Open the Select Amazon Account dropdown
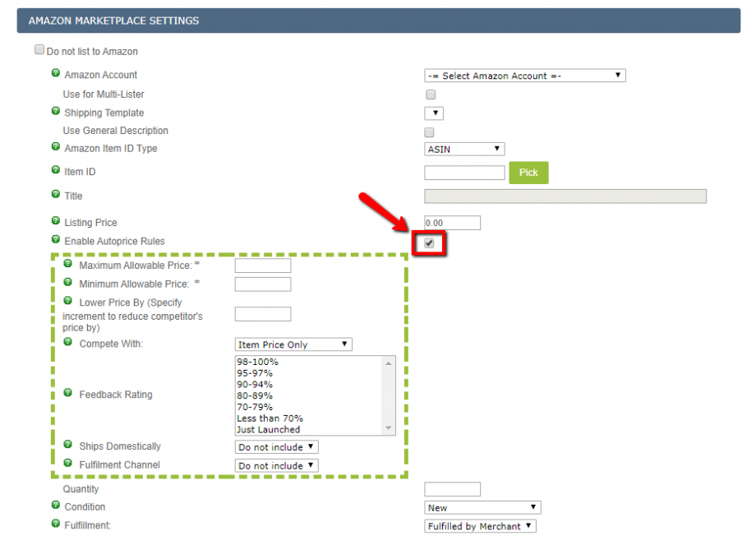The width and height of the screenshot is (756, 545). (x=524, y=75)
